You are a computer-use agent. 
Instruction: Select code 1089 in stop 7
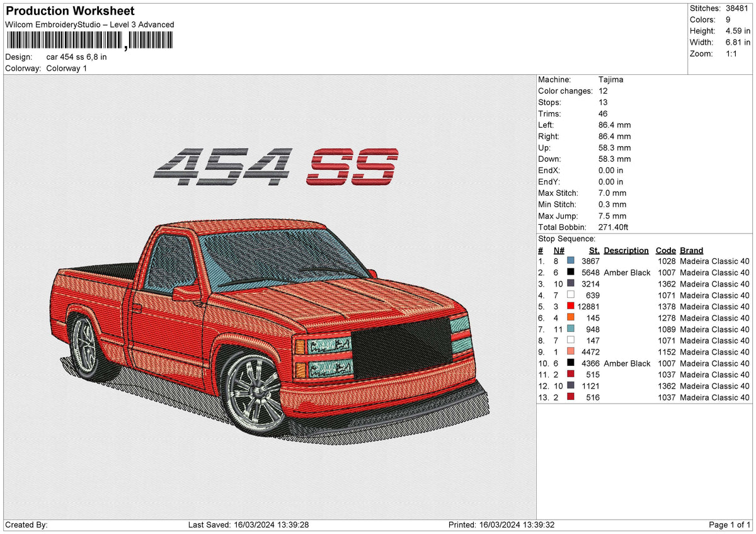point(665,329)
